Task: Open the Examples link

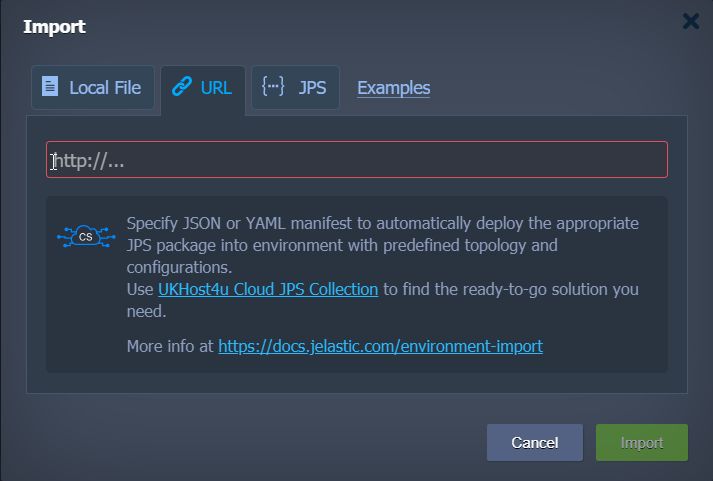Action: 393,88
